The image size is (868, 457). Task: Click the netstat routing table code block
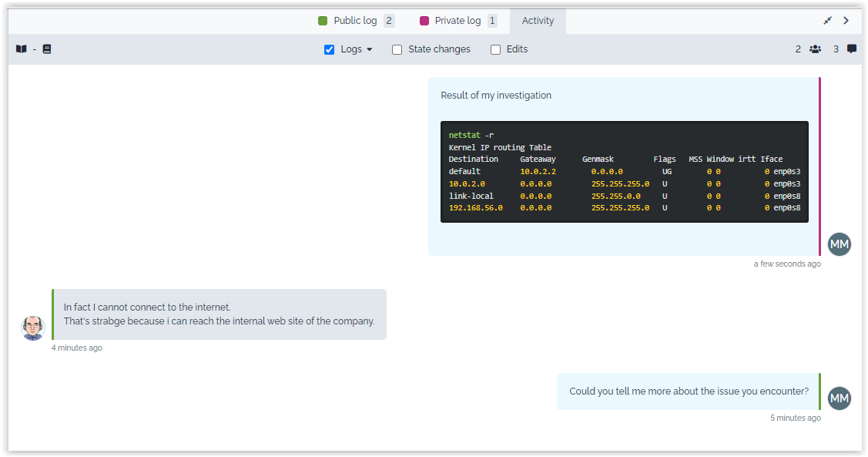pos(624,172)
